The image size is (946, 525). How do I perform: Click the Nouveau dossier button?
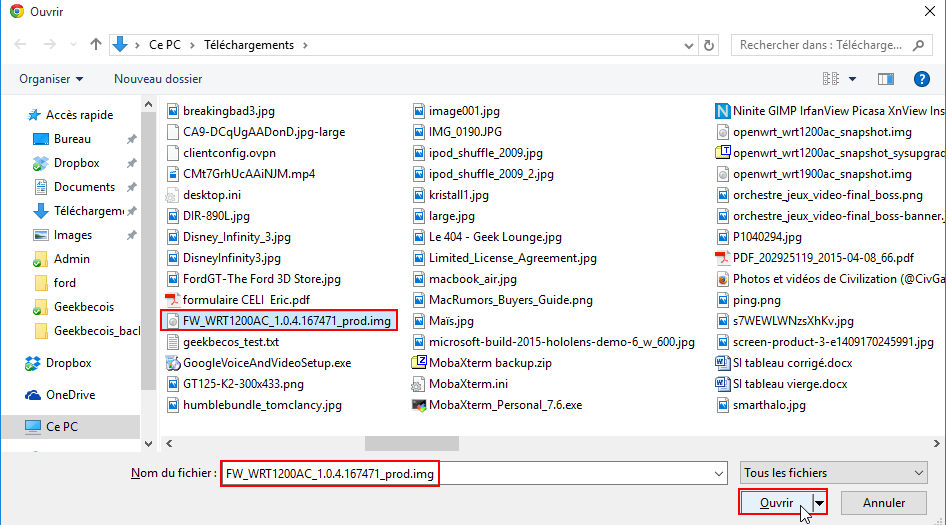[x=158, y=79]
